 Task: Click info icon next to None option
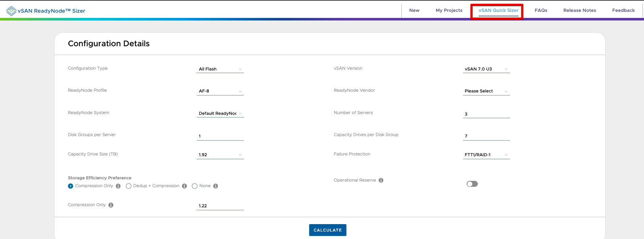[x=216, y=186]
